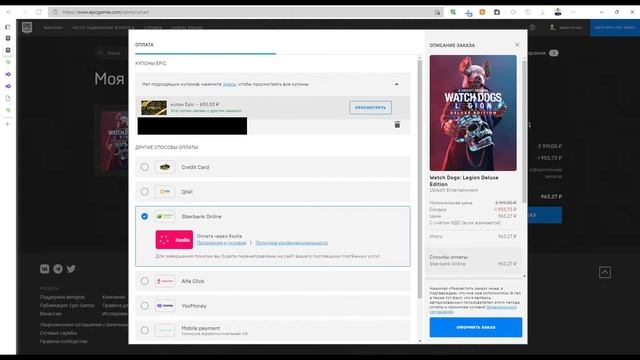Open the Twitter icon in footer

point(71,269)
